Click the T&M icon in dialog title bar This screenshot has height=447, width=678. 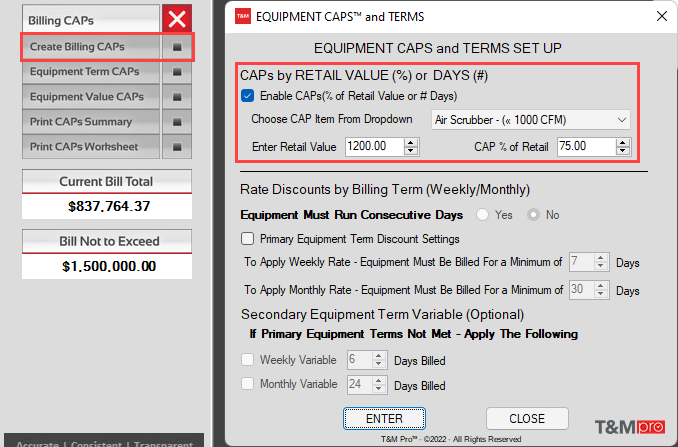tap(243, 16)
